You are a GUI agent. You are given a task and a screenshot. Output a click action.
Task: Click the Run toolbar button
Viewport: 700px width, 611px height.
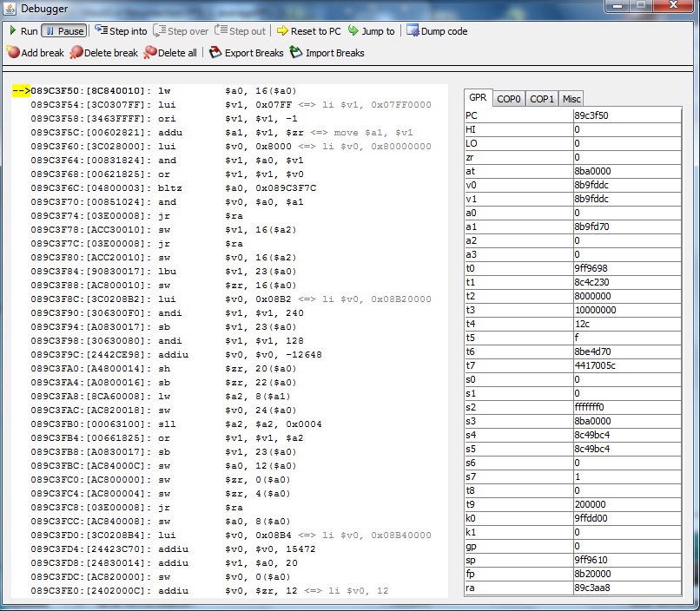tap(23, 31)
